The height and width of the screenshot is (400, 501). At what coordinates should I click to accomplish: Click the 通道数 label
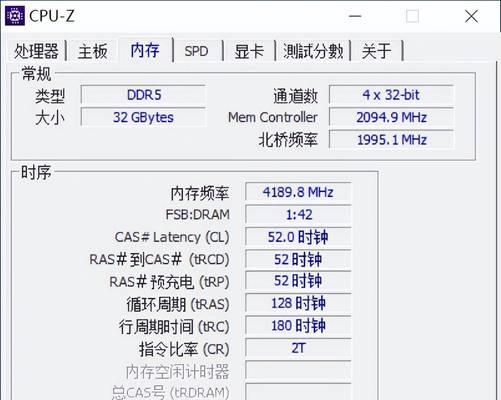pos(295,96)
